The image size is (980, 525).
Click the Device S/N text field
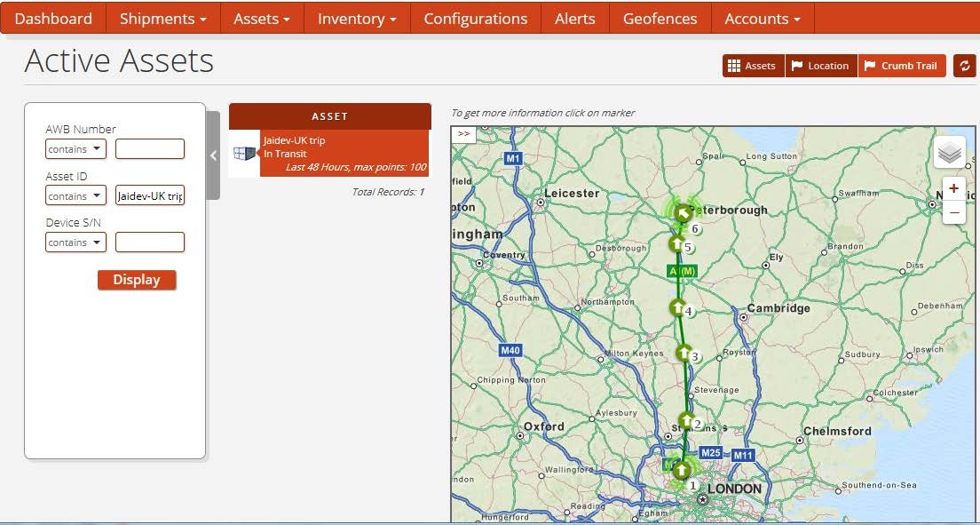coord(150,243)
